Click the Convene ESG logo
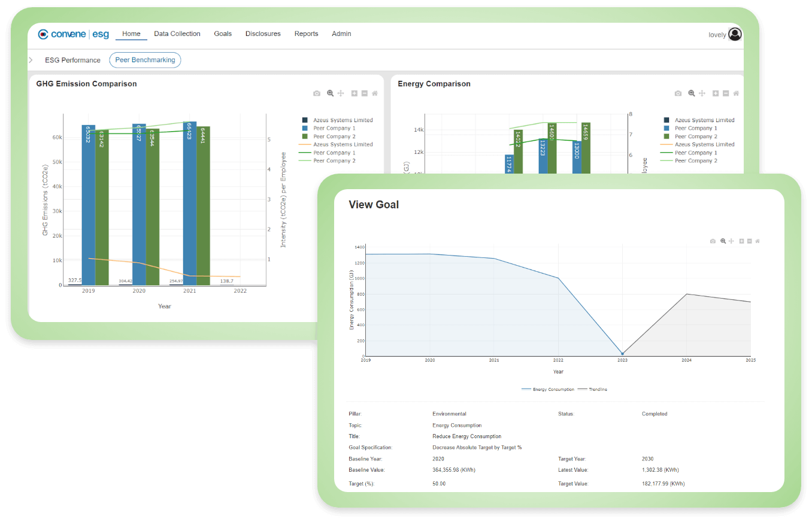This screenshot has height=522, width=812. click(73, 34)
